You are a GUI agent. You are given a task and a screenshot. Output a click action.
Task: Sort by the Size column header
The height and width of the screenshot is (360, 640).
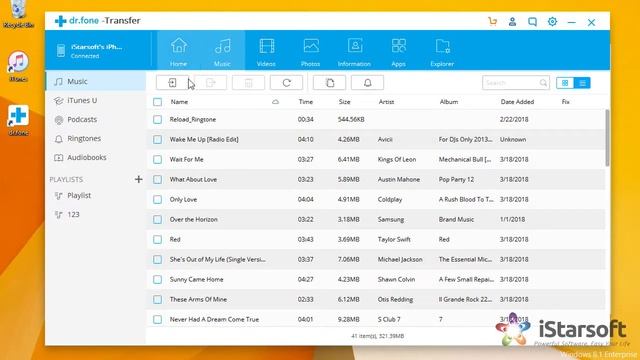tap(344, 102)
